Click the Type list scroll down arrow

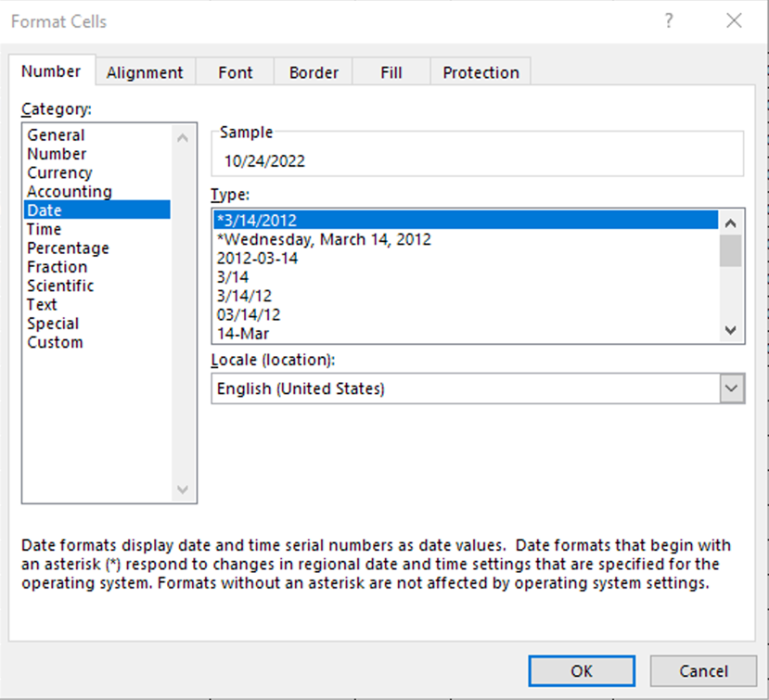[x=730, y=330]
